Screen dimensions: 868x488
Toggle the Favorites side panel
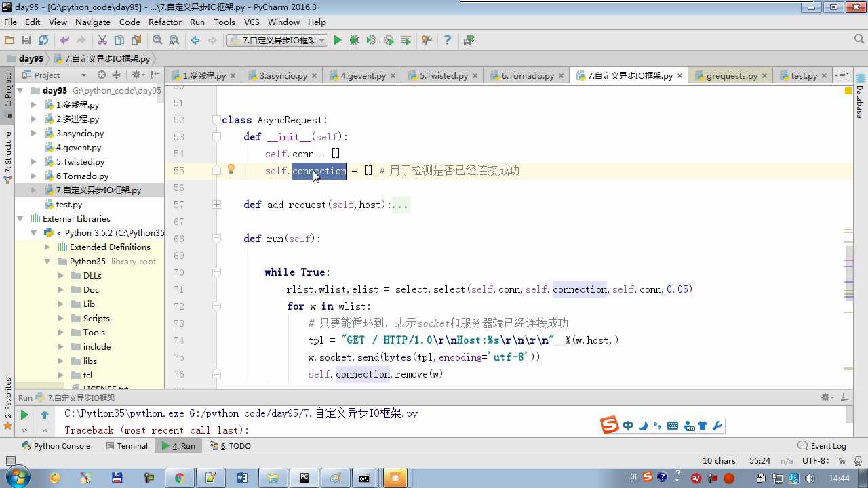pyautogui.click(x=8, y=403)
